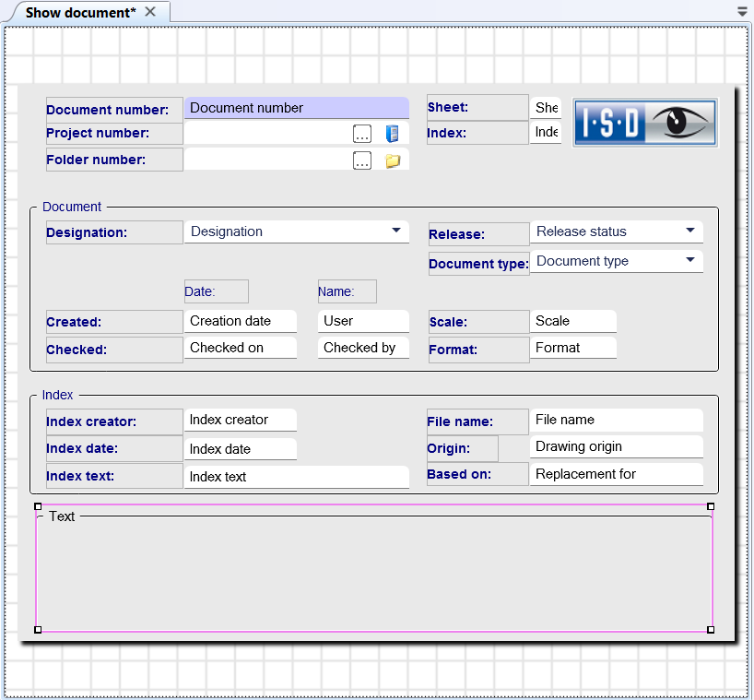Click the bottom-left handle of the Text box

[x=38, y=630]
